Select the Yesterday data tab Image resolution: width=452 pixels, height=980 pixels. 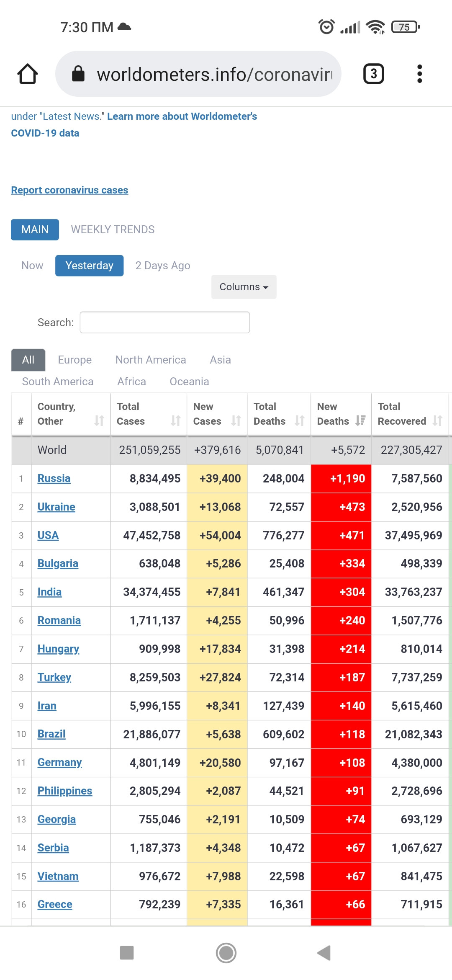click(x=90, y=266)
